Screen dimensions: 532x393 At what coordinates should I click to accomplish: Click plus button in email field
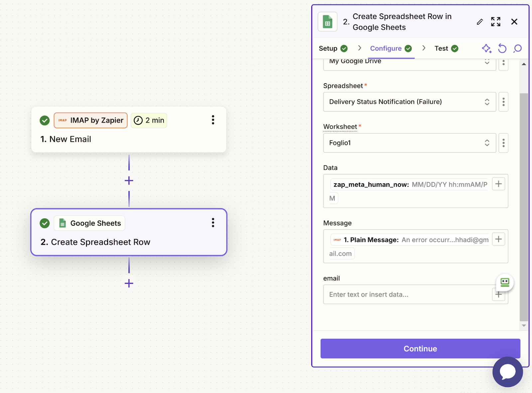click(498, 295)
